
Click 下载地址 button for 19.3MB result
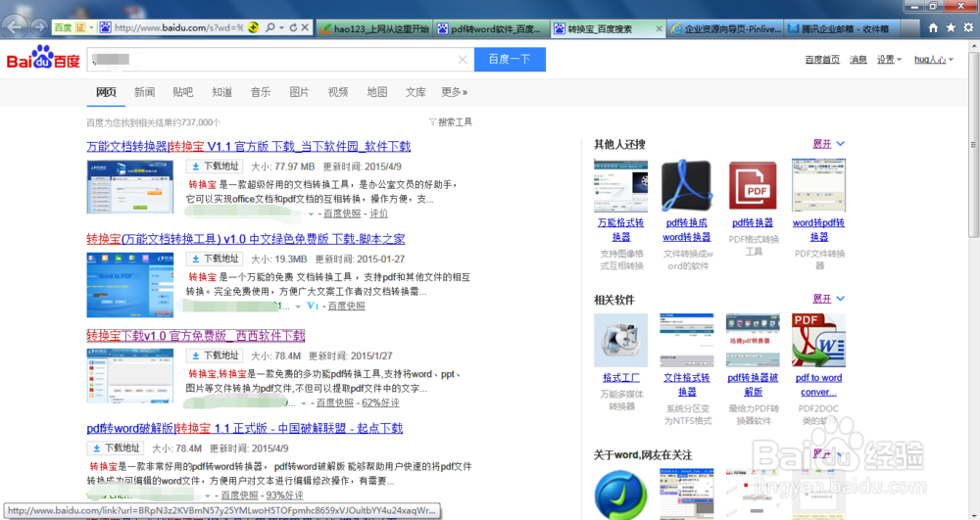215,260
